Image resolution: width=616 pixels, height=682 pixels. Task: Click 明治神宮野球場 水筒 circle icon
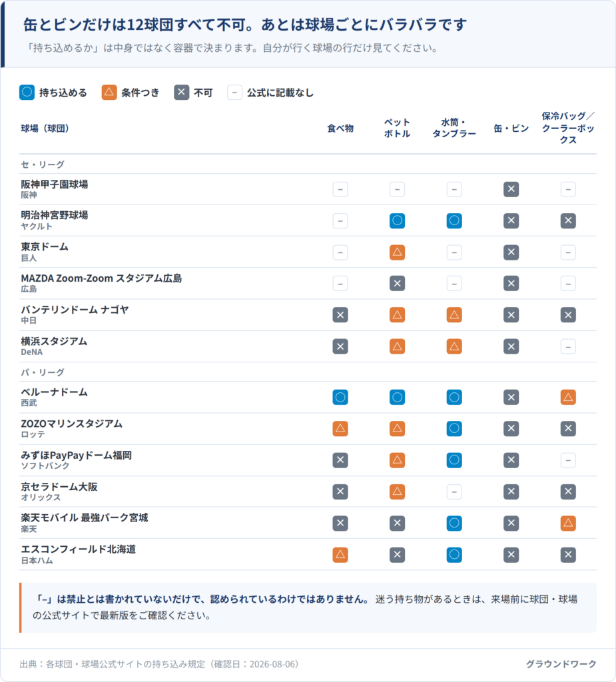pos(454,220)
